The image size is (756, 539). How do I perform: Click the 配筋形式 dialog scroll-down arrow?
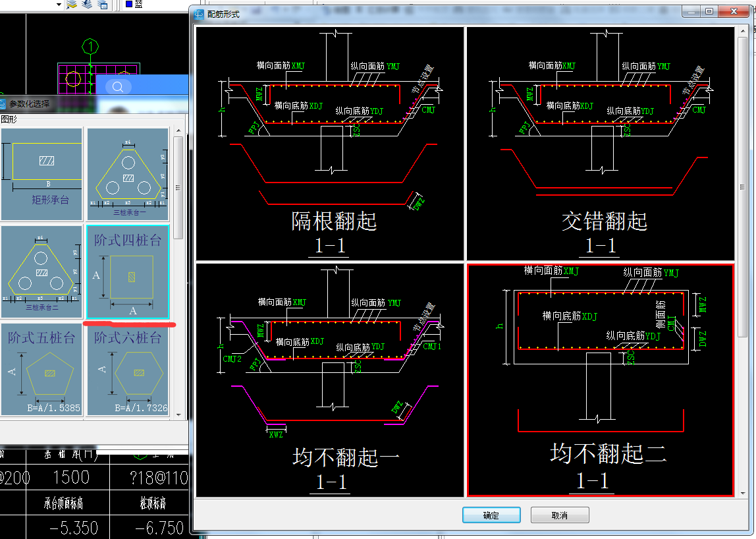(x=743, y=493)
